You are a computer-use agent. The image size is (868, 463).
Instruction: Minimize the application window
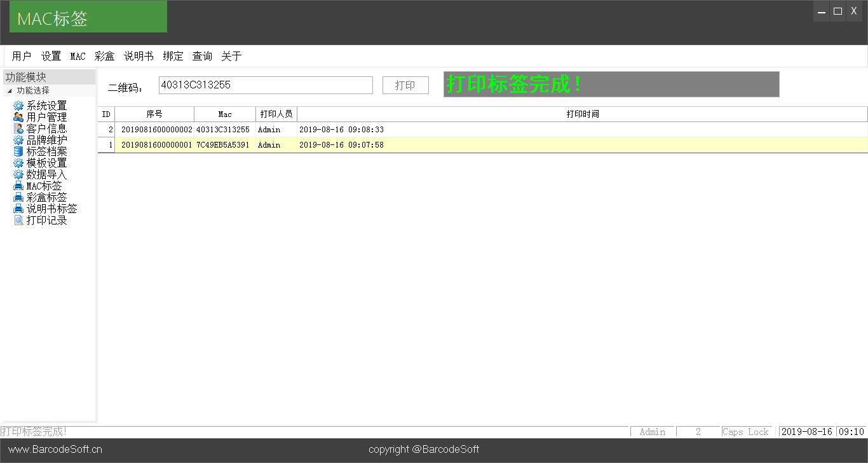(x=822, y=11)
